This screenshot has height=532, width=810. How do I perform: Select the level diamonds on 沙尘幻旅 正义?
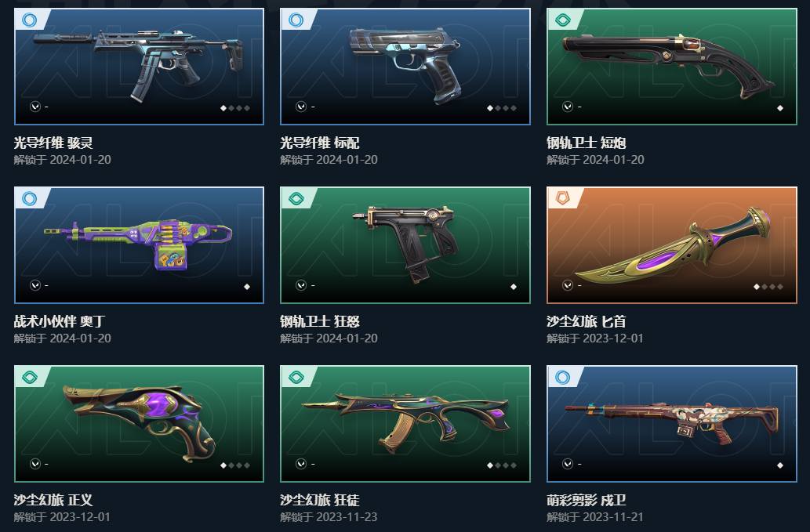point(235,465)
